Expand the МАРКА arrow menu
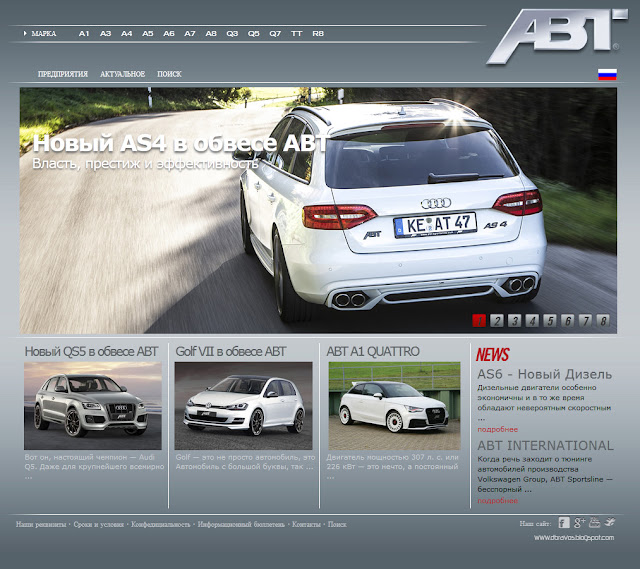Image resolution: width=640 pixels, height=569 pixels. 40,33
